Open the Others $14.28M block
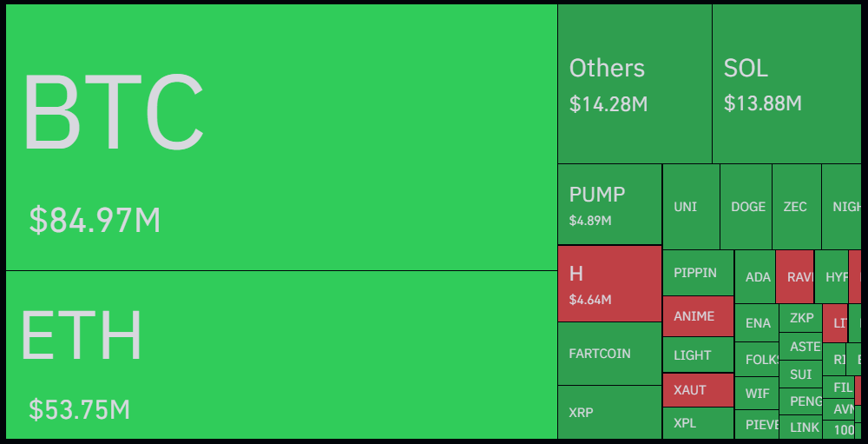Viewport: 868px width, 444px height. [635, 83]
